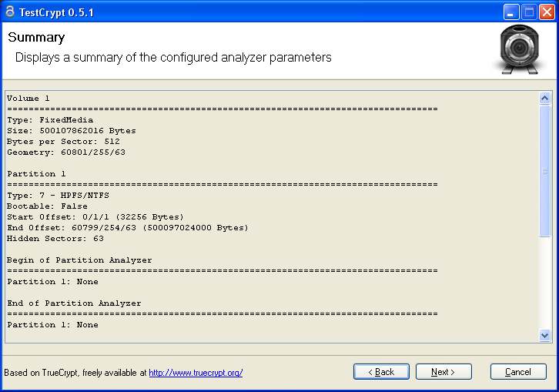
Task: Click the 'End of Partition Analyzer' heading
Action: [74, 303]
